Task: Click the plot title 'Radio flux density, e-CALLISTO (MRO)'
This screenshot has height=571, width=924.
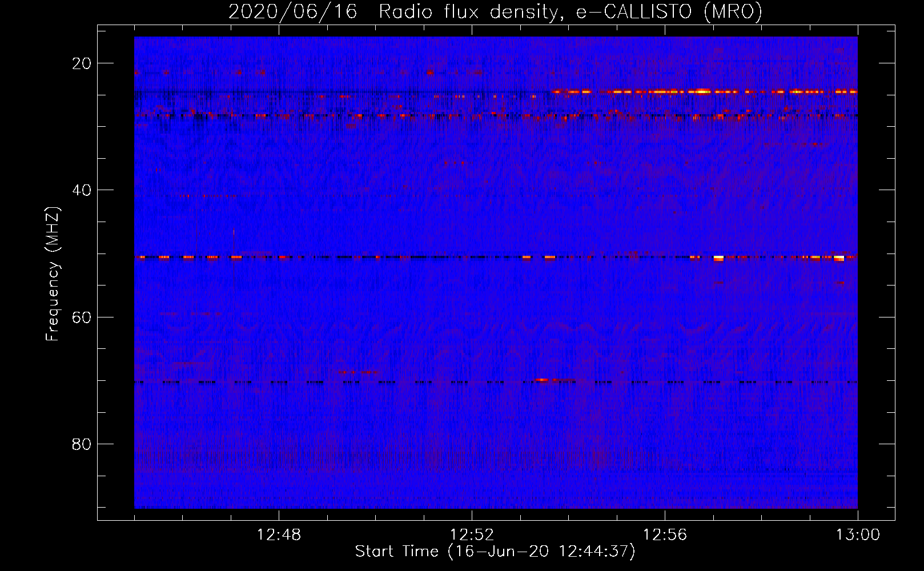Action: (571, 11)
